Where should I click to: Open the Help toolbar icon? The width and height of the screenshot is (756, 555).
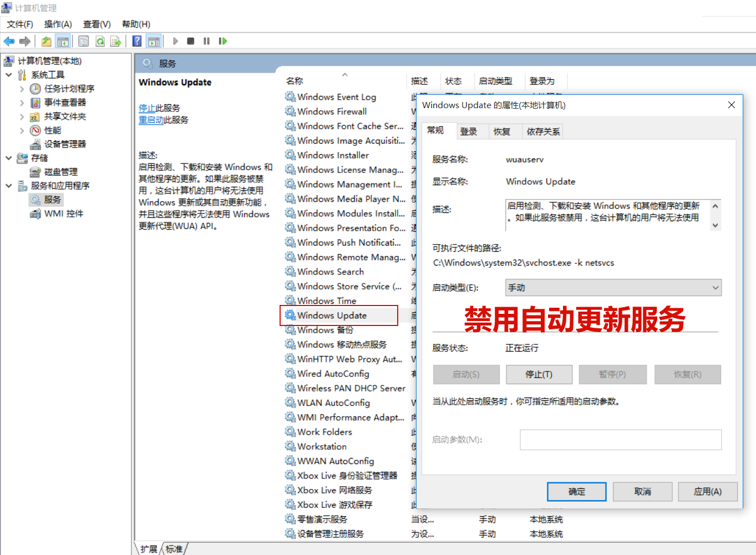pyautogui.click(x=137, y=41)
